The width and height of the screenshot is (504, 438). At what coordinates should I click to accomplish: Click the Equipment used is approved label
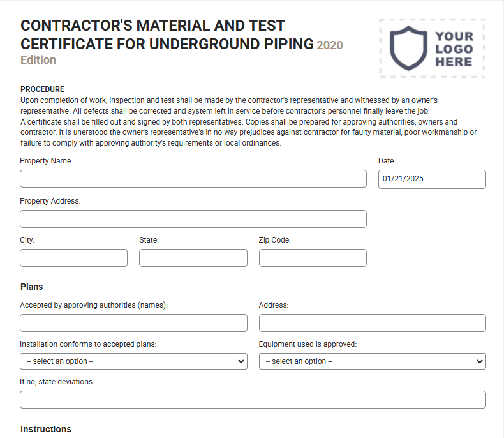pyautogui.click(x=308, y=344)
